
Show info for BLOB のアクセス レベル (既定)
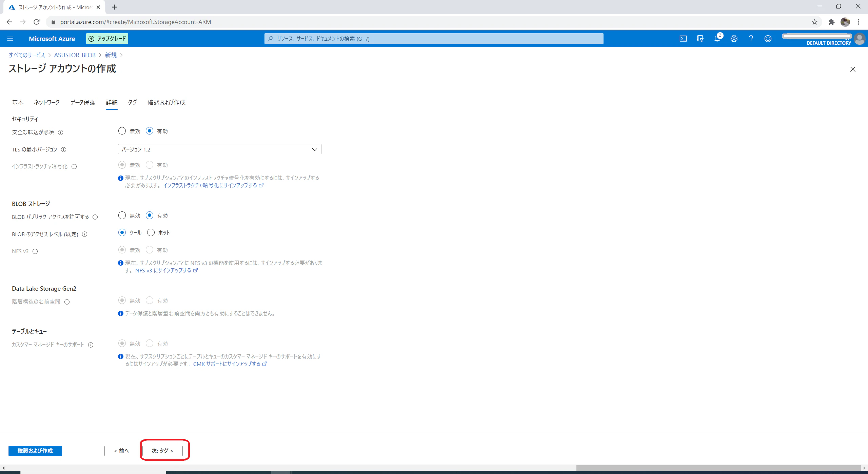85,234
